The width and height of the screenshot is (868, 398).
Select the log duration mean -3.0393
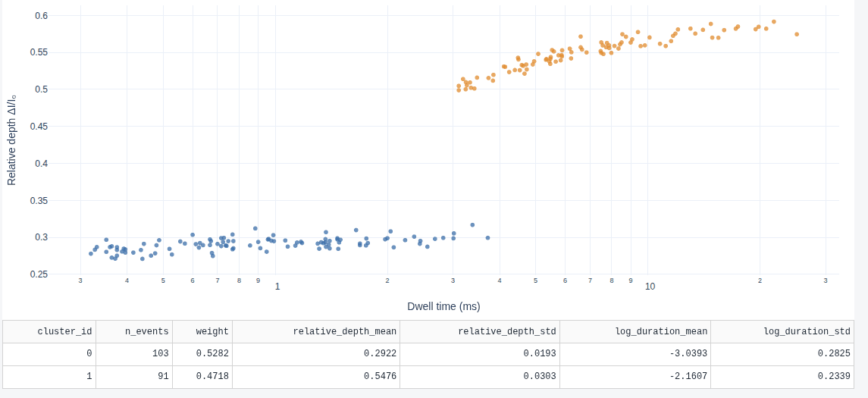tap(635, 354)
